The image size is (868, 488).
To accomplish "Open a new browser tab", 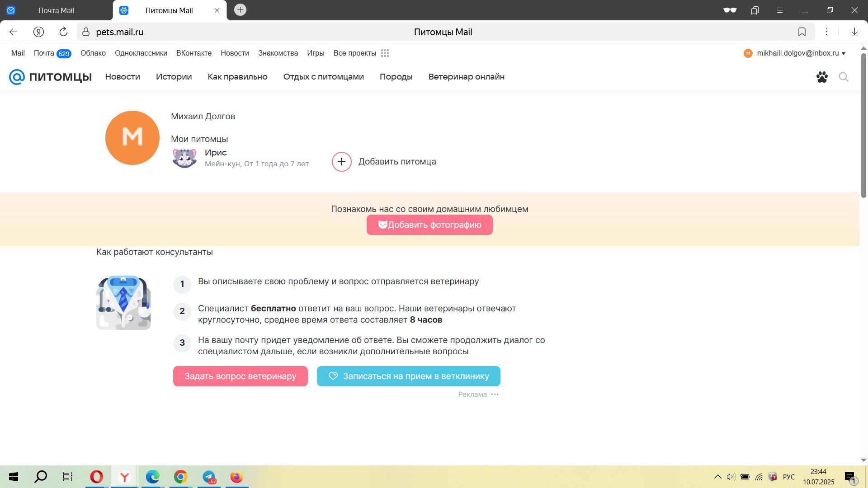I will 241,10.
